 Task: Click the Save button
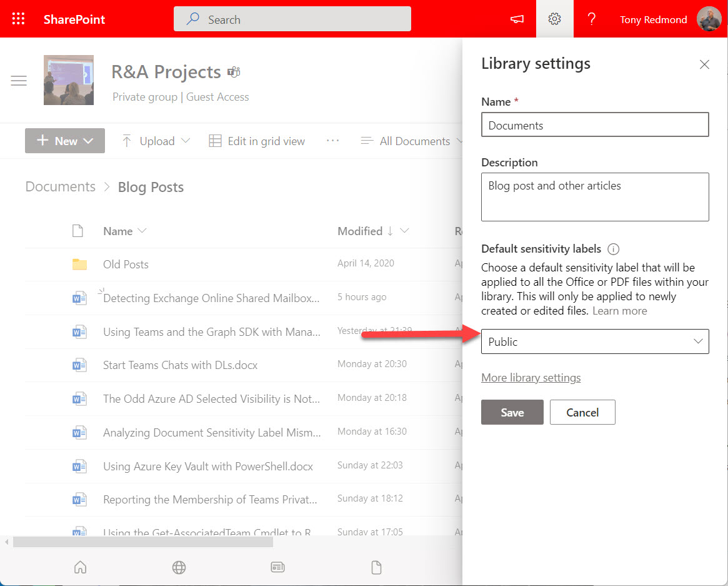512,412
